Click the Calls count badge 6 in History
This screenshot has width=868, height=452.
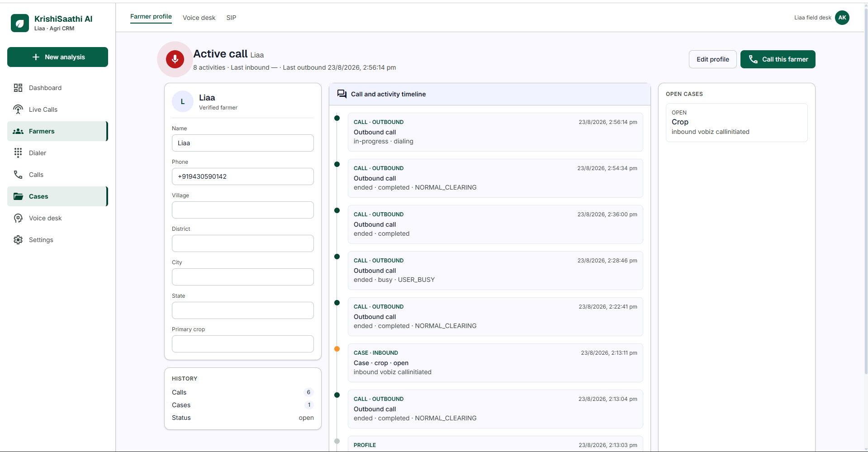coord(308,392)
